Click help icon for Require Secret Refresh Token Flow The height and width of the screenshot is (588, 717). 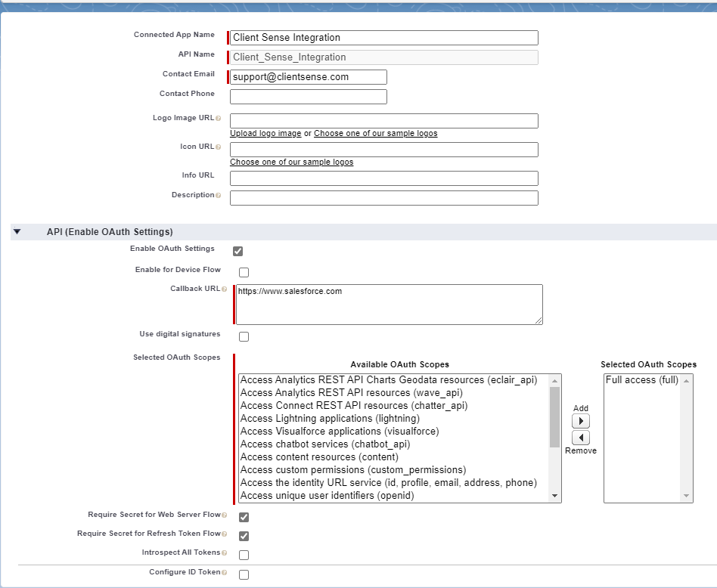(224, 534)
